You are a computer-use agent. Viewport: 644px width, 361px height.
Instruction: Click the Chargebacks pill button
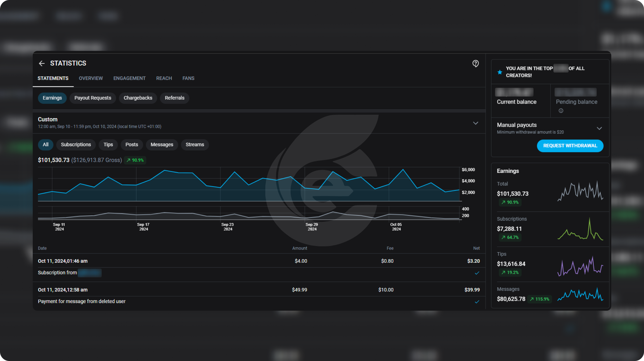click(138, 98)
